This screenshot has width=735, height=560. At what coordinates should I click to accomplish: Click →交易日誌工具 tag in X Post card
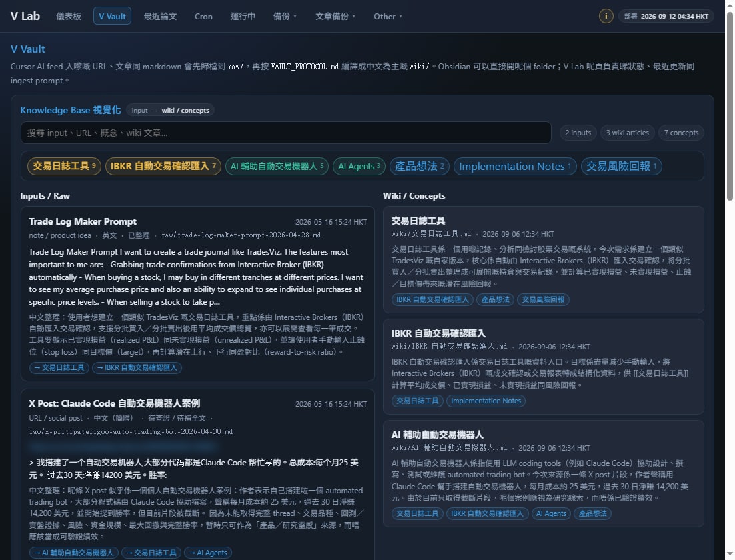151,553
